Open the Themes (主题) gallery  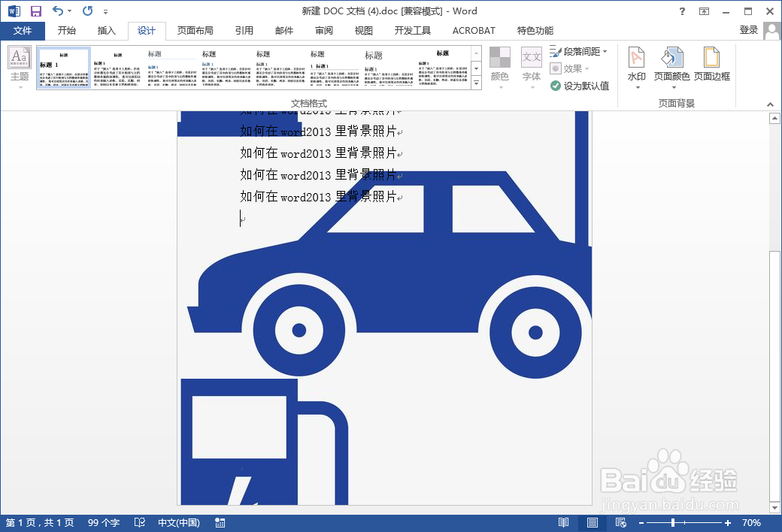(18, 68)
